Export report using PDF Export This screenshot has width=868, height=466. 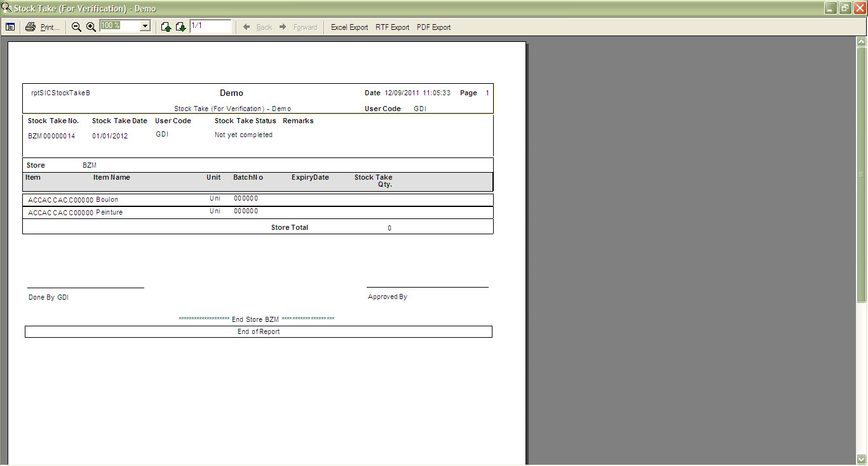pos(433,27)
